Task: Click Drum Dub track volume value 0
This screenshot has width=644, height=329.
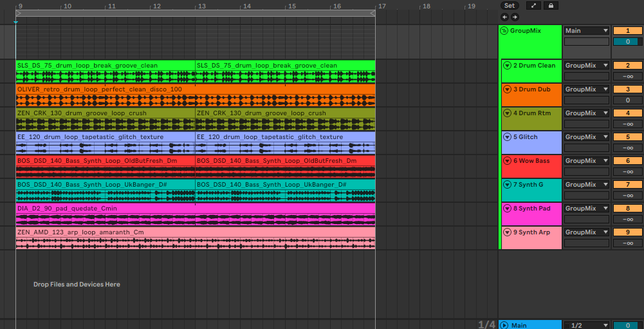Action: [627, 100]
